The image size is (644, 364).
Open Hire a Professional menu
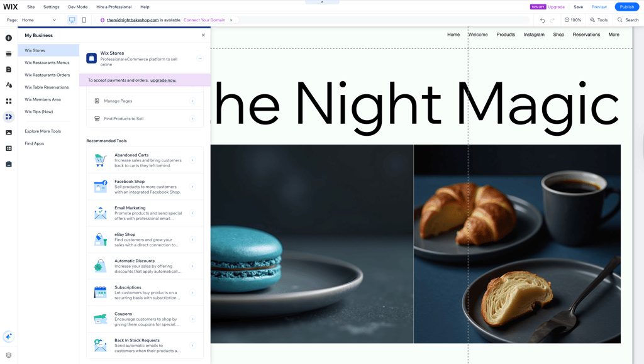click(114, 7)
